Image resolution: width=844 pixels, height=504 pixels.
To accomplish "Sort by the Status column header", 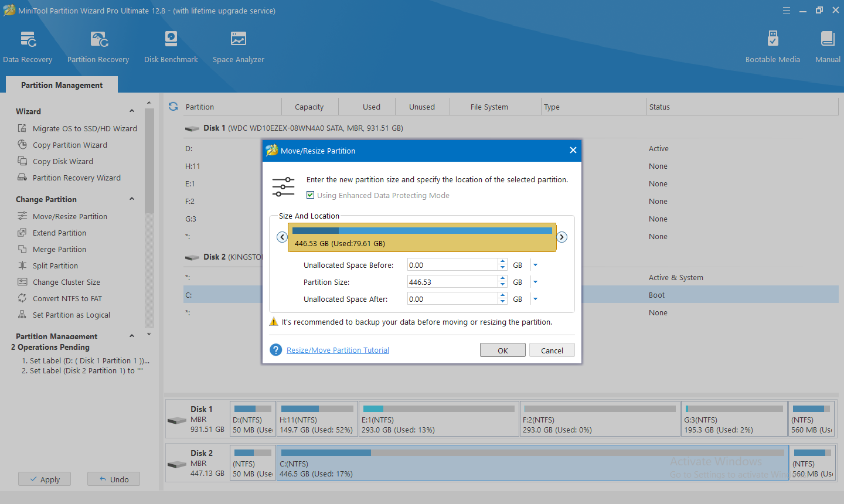I will 743,107.
